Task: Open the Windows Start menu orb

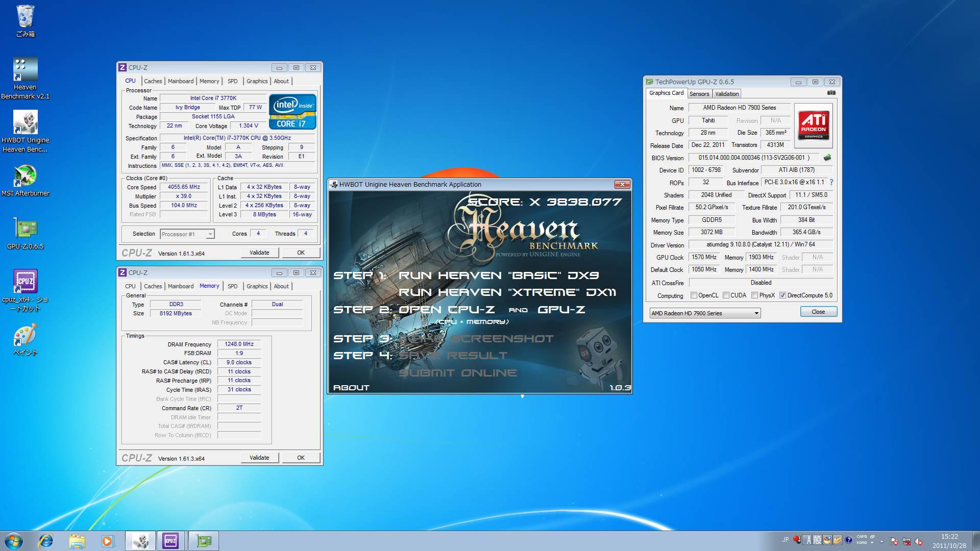Action: [x=14, y=541]
